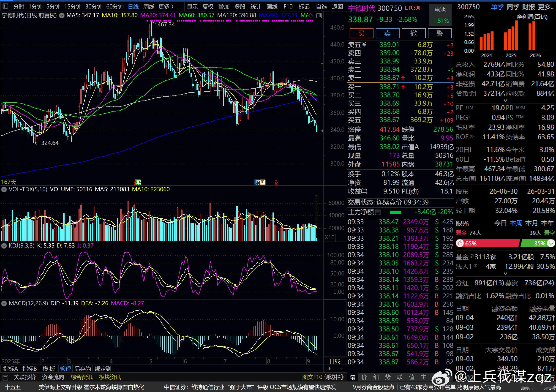Switch chart period to 15分钟

73,7
